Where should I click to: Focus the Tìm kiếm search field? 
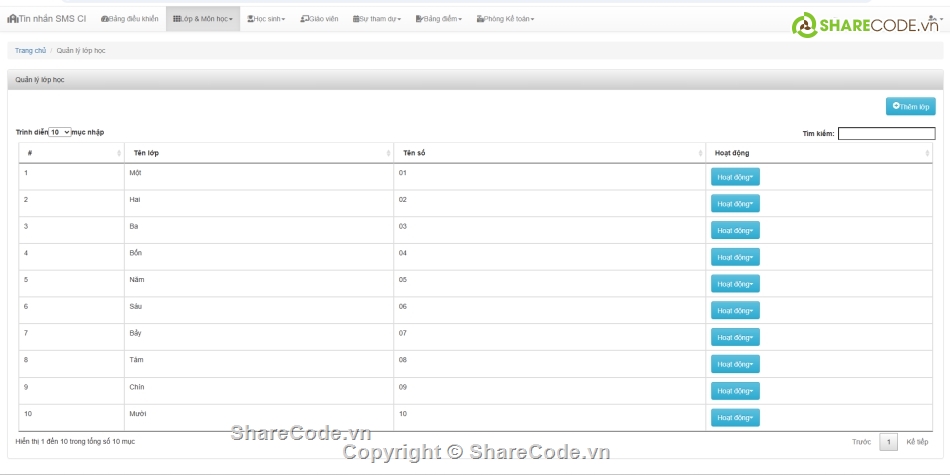[886, 133]
